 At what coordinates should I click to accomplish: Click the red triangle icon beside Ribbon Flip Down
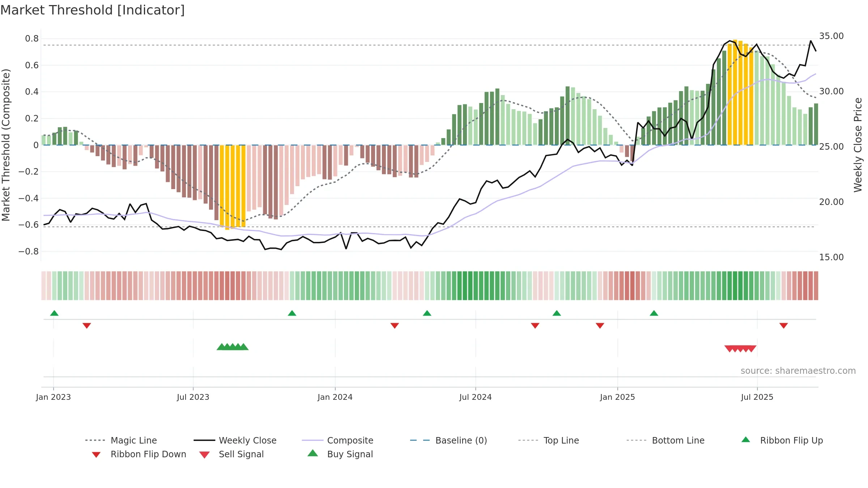pos(96,455)
